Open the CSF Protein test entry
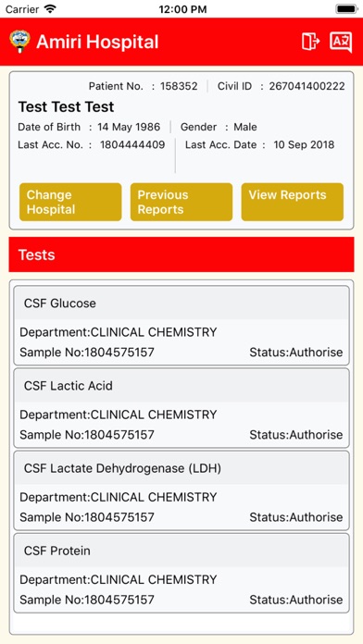The image size is (363, 644). pyautogui.click(x=181, y=573)
